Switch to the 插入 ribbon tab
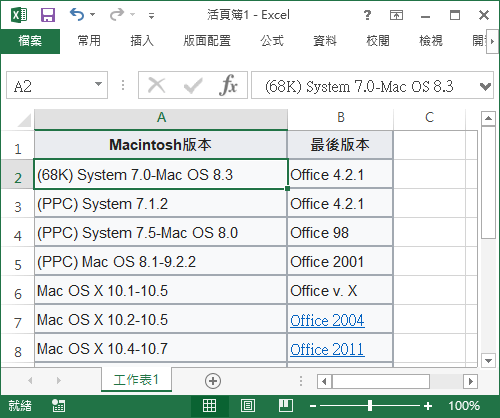500x418 pixels. pos(142,41)
